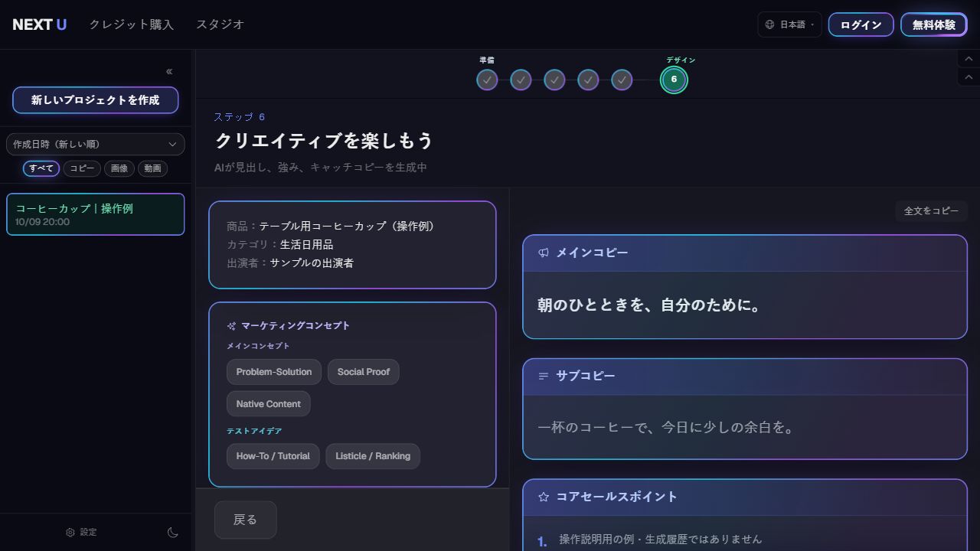
Task: Click 新しいプロジェクトを作成 button
Action: point(95,100)
